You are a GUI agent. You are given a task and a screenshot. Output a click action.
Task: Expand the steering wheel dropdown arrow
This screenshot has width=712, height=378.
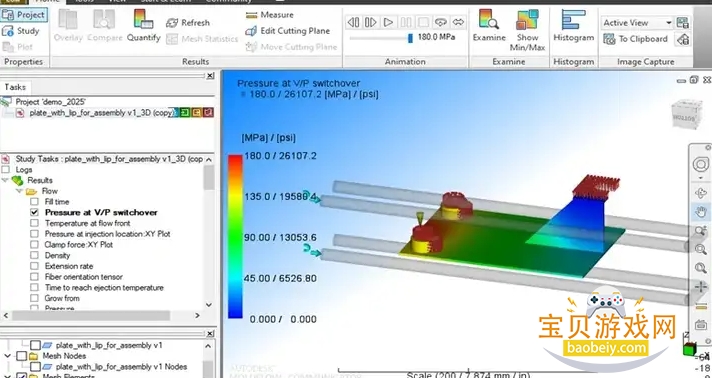701,178
